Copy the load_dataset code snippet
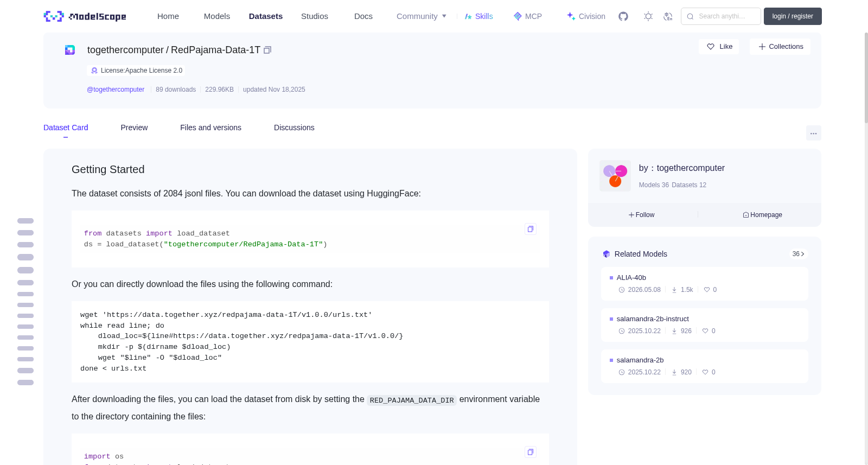The image size is (868, 465). point(531,229)
